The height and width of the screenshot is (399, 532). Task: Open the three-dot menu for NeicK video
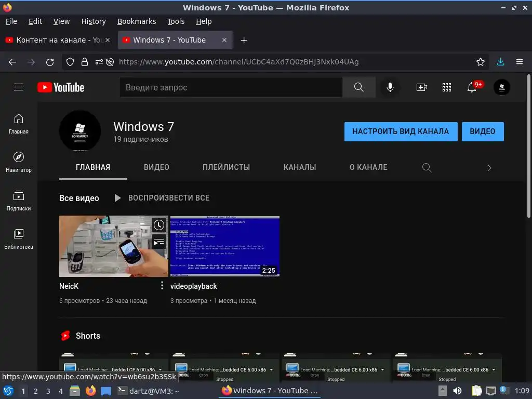(162, 286)
